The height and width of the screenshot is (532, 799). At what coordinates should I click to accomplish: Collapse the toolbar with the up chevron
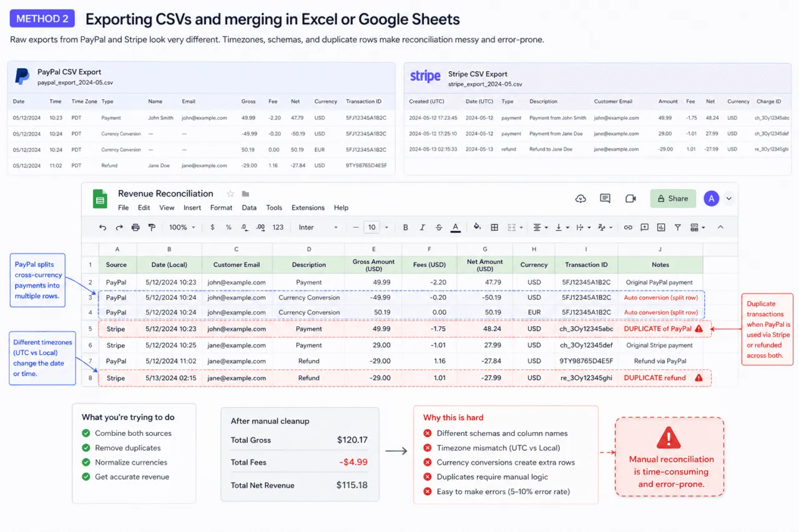click(720, 228)
